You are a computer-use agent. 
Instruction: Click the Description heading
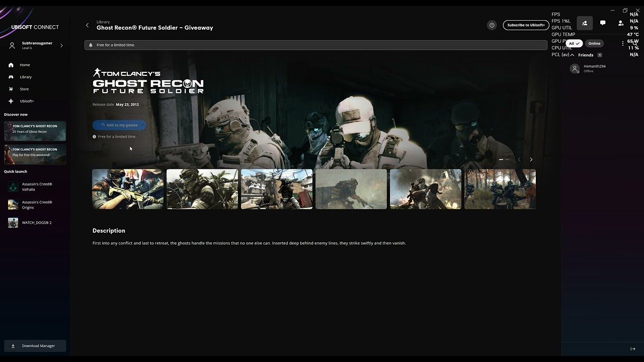(109, 231)
